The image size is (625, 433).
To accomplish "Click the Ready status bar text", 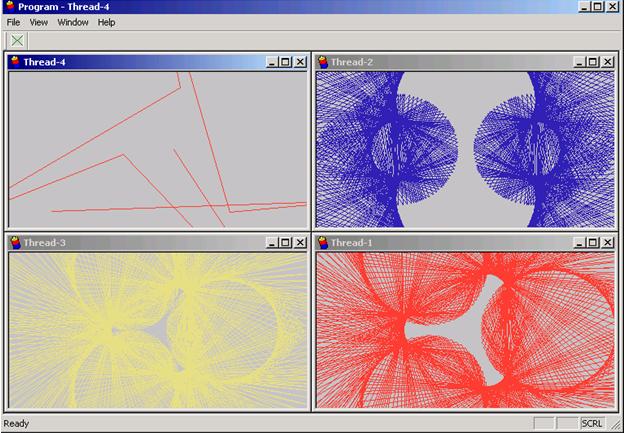I will click(x=16, y=423).
